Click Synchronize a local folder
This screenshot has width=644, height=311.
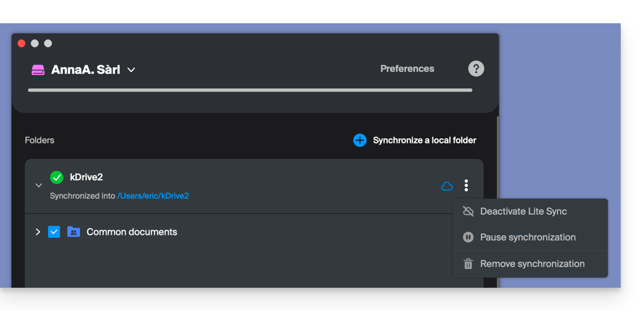[x=424, y=140]
